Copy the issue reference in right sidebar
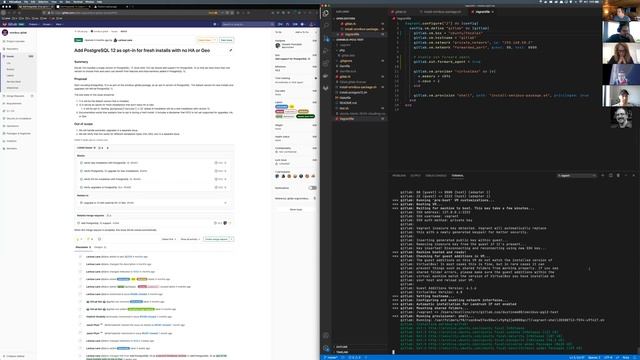 click(x=315, y=198)
